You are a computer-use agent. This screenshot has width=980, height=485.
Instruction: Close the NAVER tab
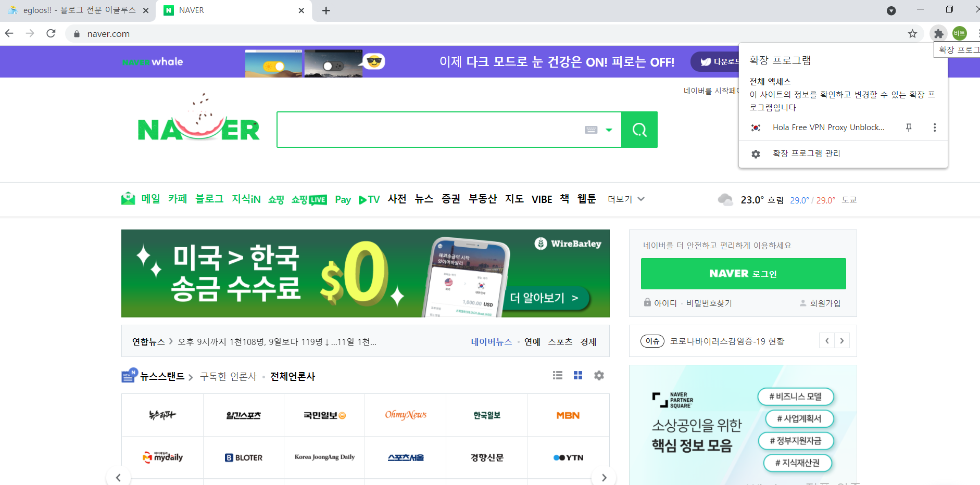[301, 10]
